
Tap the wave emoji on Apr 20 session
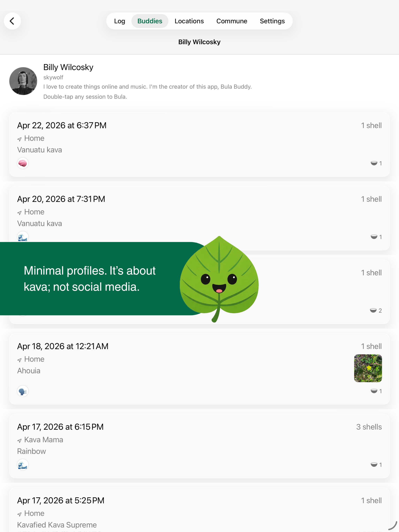[x=23, y=237]
